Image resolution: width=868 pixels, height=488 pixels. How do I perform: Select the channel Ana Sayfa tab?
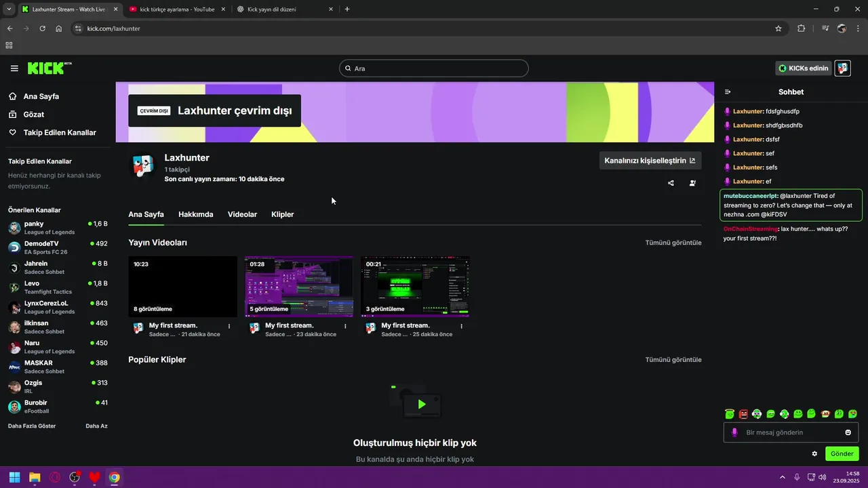point(146,214)
